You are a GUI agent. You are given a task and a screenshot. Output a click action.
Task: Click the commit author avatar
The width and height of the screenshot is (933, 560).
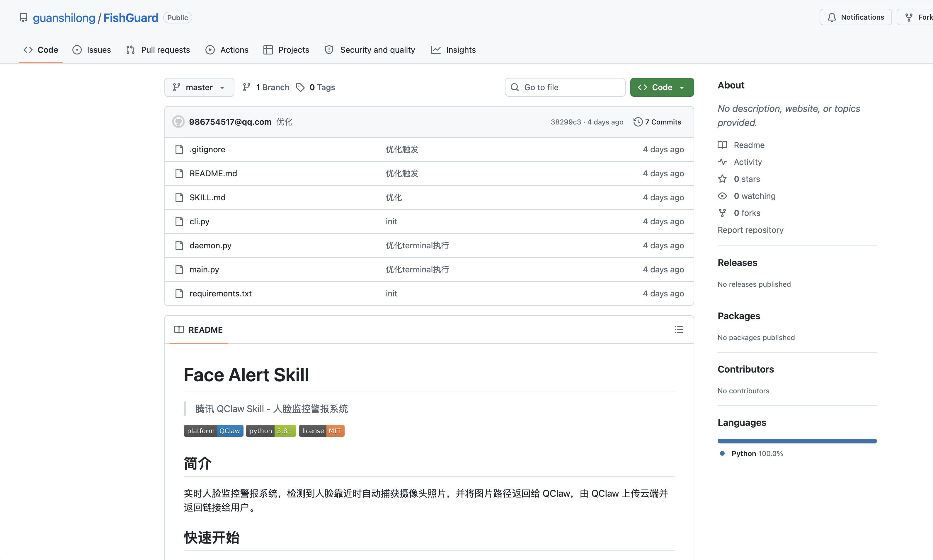[178, 122]
